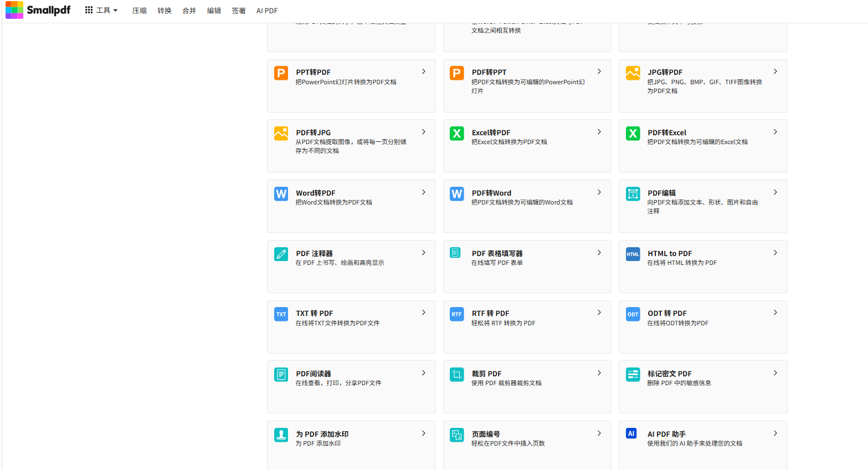Click the PDF阅读器 document icon
Viewport: 868px width, 470px height.
[x=281, y=375]
